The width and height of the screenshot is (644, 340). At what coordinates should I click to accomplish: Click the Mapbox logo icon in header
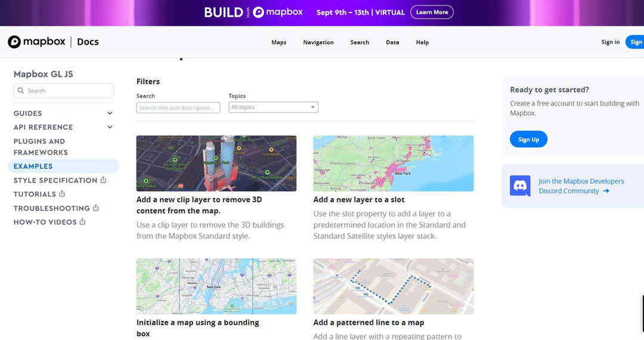pyautogui.click(x=14, y=42)
